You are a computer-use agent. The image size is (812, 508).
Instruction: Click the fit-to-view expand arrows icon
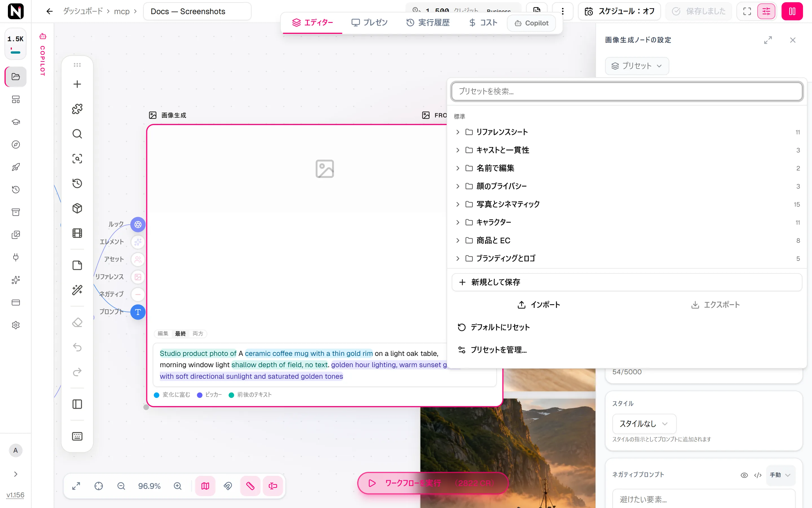(76, 486)
